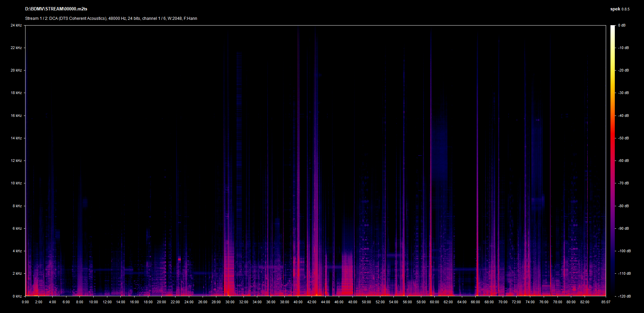644x313 pixels.
Task: Click the 12 kHz frequency axis label
Action: (x=16, y=161)
